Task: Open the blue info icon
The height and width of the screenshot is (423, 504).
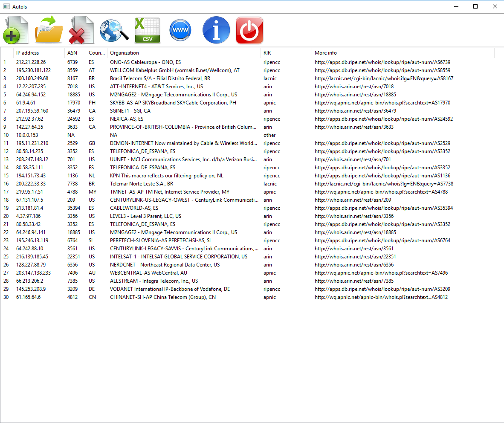Action: [x=216, y=30]
